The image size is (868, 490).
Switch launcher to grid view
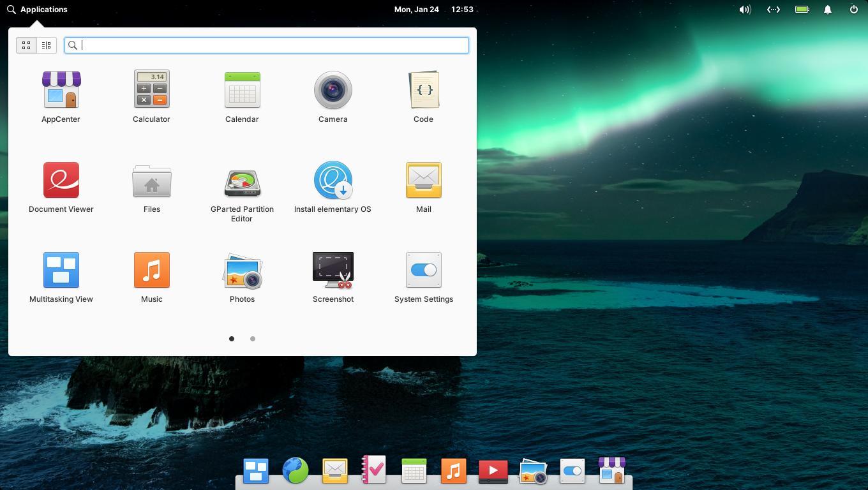tap(26, 45)
